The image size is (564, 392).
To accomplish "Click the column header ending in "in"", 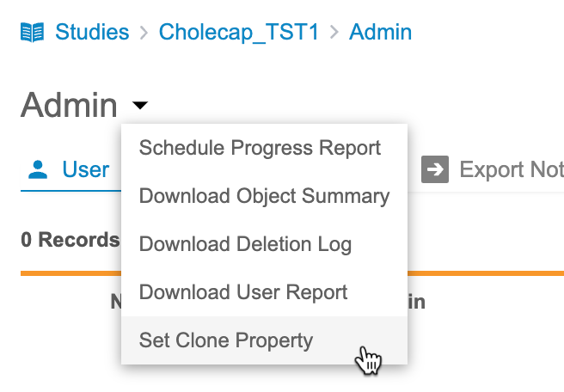I will [x=416, y=302].
